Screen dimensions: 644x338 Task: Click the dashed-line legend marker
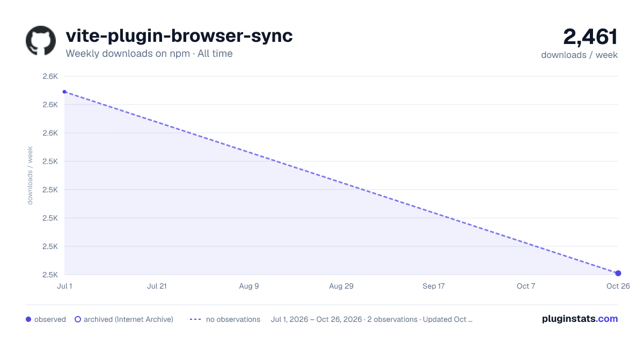tap(195, 319)
